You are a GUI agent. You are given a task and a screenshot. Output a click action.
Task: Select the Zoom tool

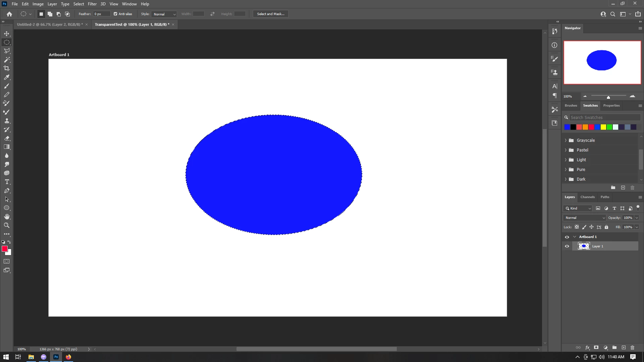coord(7,225)
